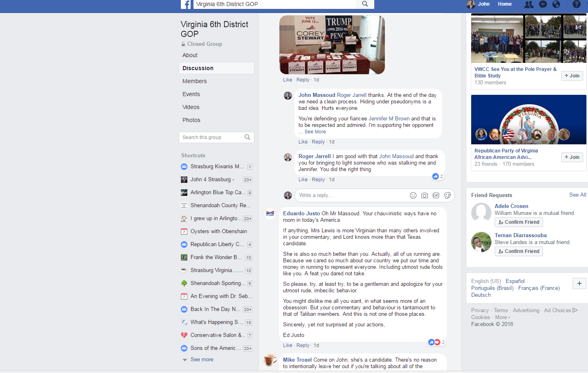The width and height of the screenshot is (588, 373).
Task: Open the Corey Stewart booth photo
Action: (x=332, y=45)
